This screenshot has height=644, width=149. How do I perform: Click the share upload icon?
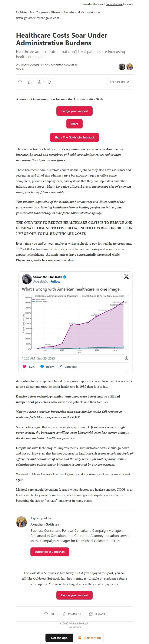40,82
